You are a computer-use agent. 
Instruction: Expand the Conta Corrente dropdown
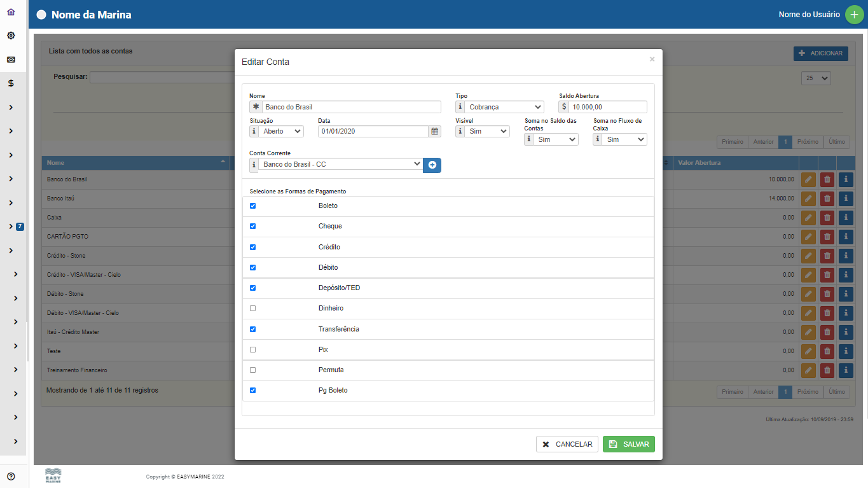pyautogui.click(x=340, y=164)
